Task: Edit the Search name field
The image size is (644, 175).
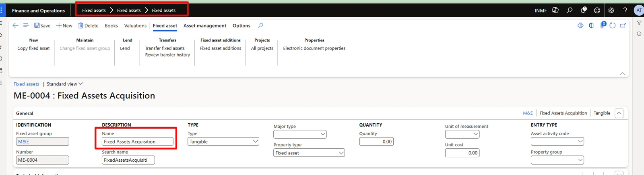Action: pyautogui.click(x=128, y=160)
